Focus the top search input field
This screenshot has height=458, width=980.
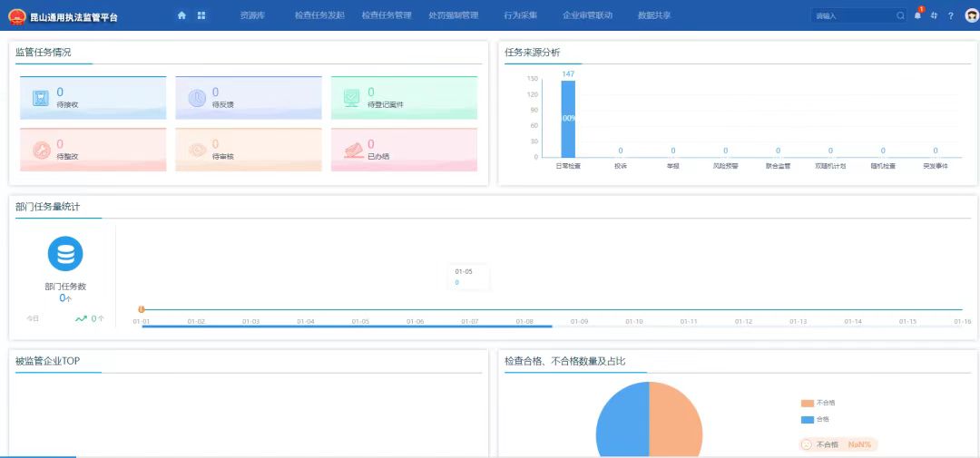[853, 15]
